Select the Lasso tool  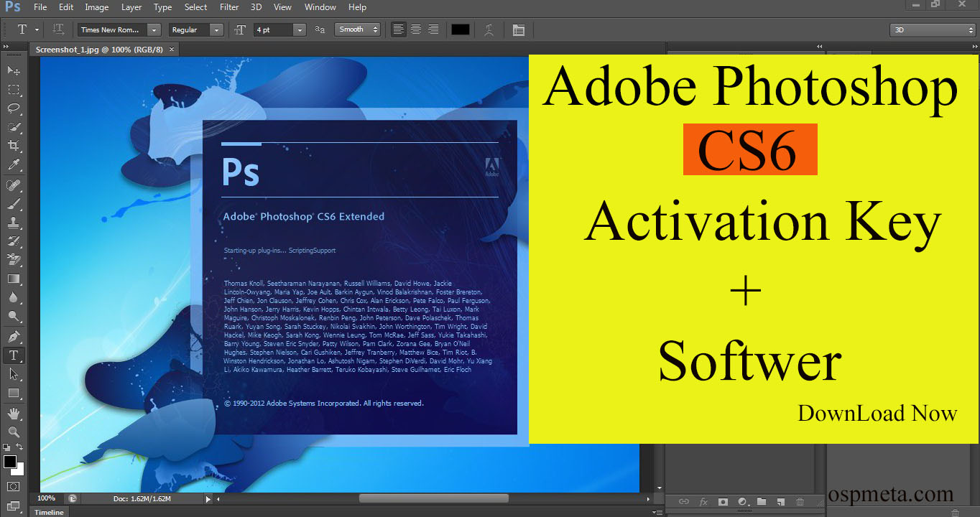13,108
